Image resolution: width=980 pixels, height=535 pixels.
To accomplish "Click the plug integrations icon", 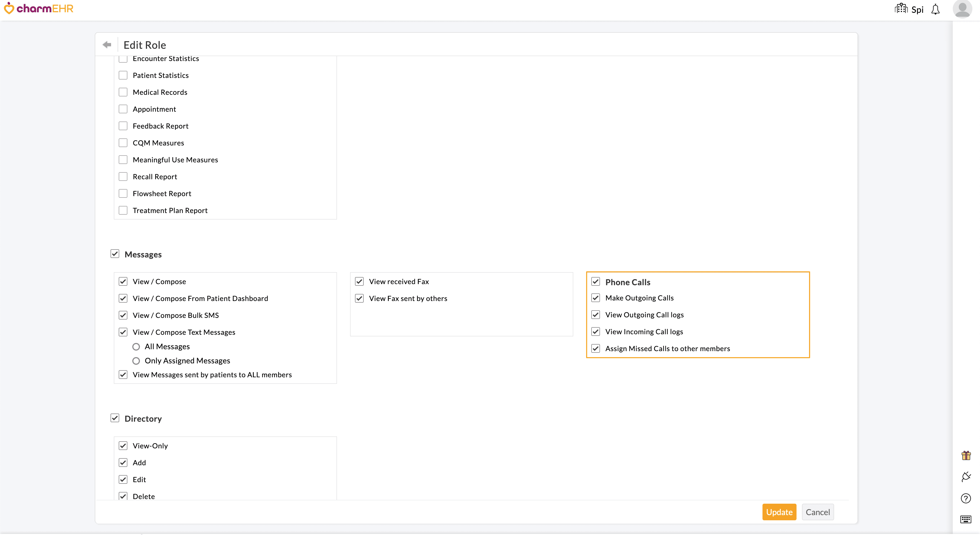I will 966,477.
